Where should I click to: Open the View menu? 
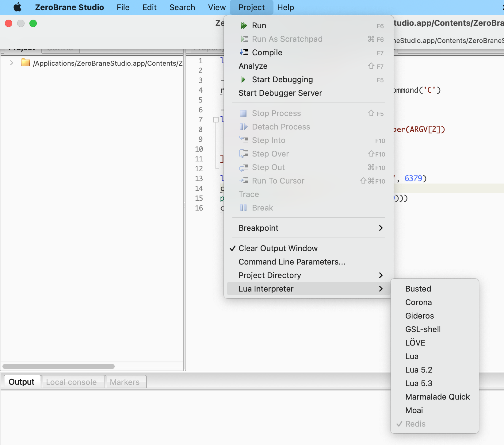click(217, 7)
